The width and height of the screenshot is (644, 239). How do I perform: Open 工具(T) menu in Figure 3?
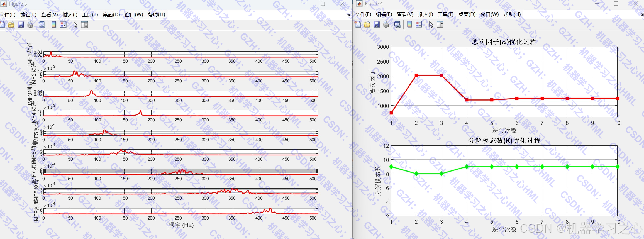(90, 14)
